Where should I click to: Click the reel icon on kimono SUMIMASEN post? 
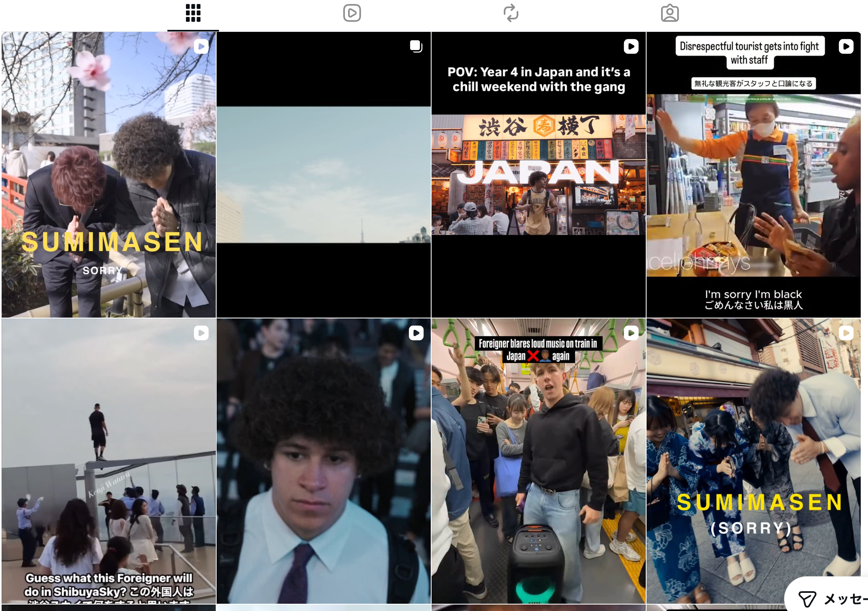point(846,333)
